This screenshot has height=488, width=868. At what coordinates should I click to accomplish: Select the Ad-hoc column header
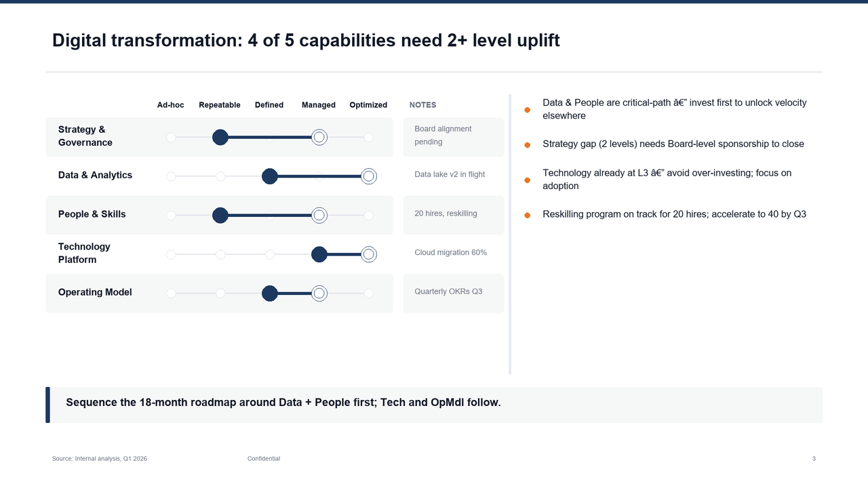(170, 105)
